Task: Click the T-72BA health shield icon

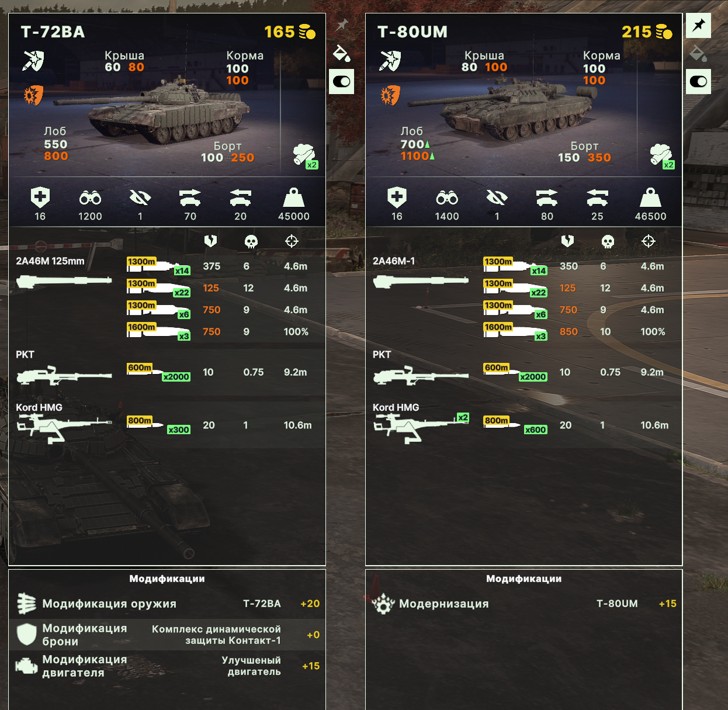Action: click(x=40, y=198)
